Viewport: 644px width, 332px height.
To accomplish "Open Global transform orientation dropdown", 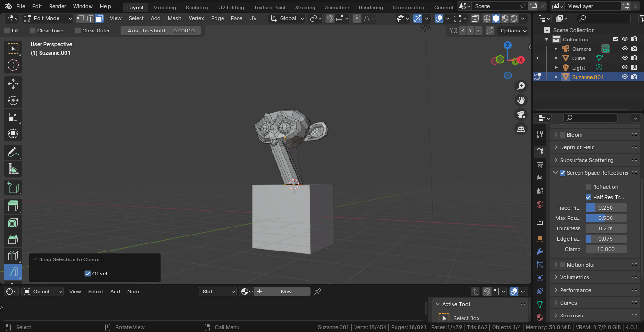I will pos(287,18).
